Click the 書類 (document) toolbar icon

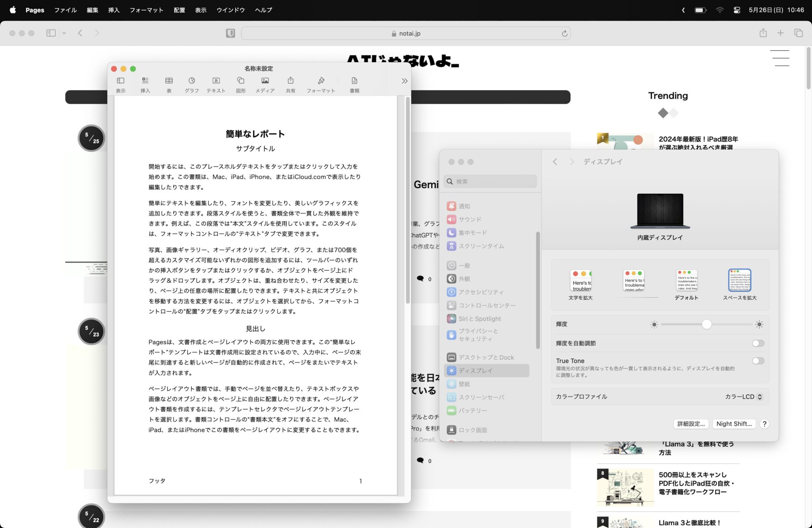[x=354, y=81]
